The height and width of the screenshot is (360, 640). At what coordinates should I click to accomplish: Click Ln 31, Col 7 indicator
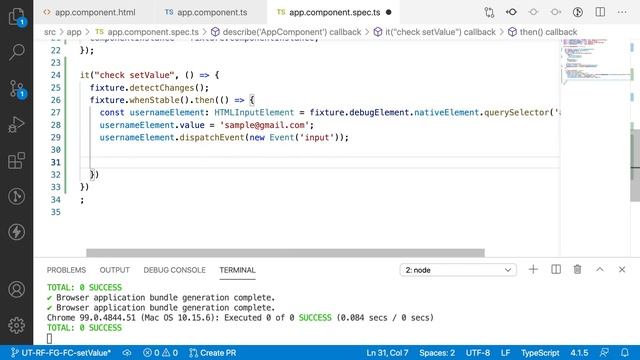click(x=387, y=353)
